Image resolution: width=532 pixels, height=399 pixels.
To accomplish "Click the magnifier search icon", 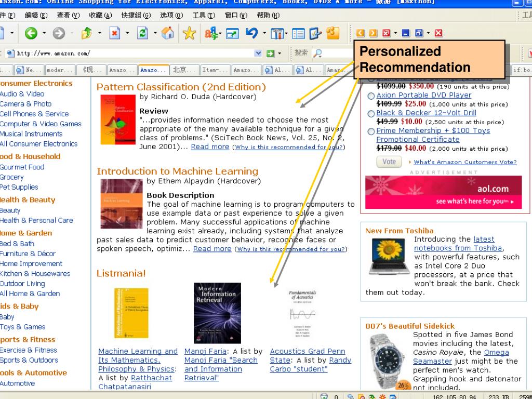I will point(317,53).
